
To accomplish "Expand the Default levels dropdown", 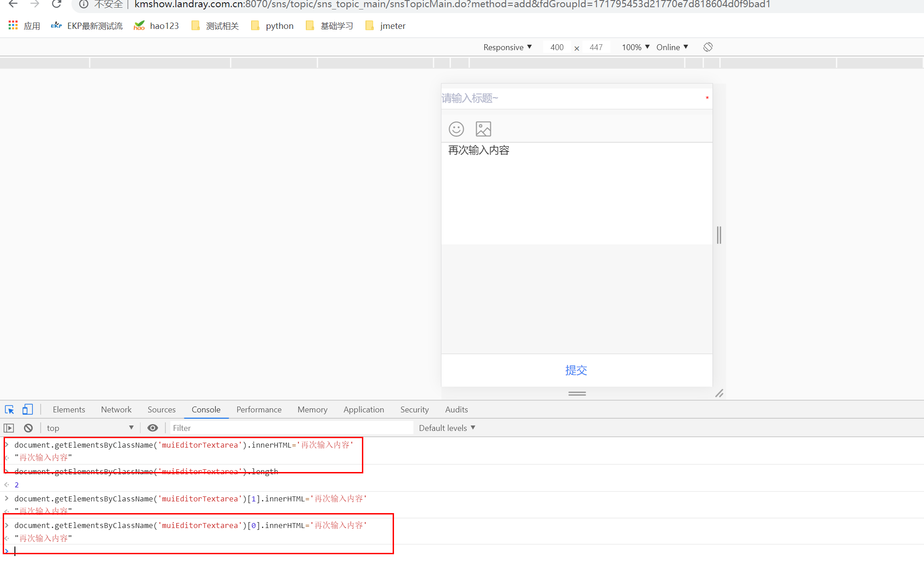I will pyautogui.click(x=447, y=428).
